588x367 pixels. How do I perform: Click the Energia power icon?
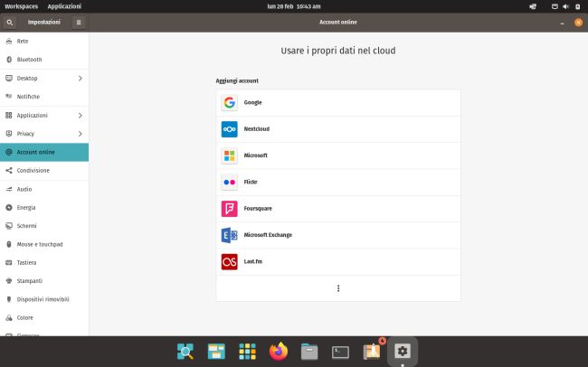click(9, 207)
